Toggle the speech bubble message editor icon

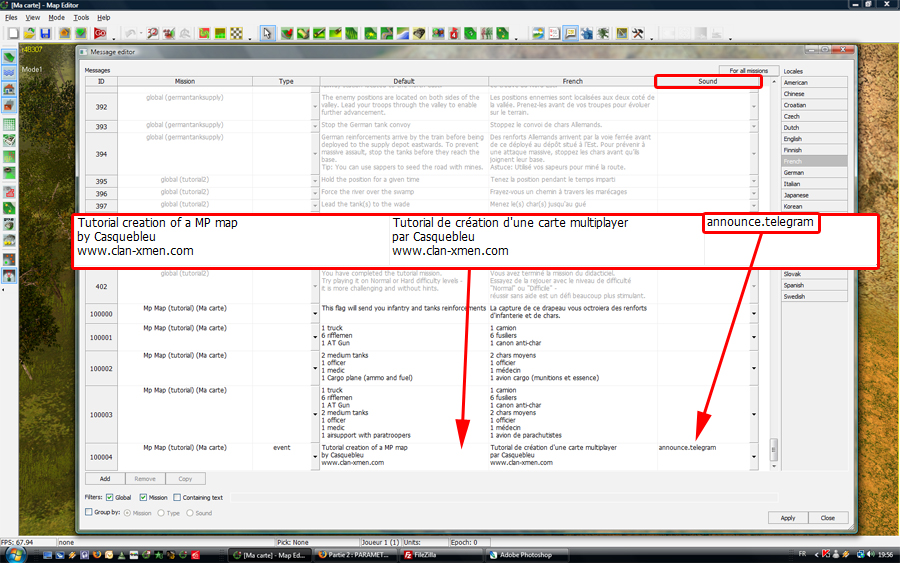tap(571, 33)
